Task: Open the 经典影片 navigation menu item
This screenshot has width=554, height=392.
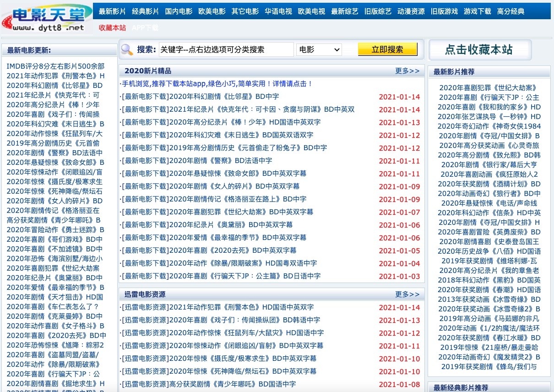Action: [145, 11]
